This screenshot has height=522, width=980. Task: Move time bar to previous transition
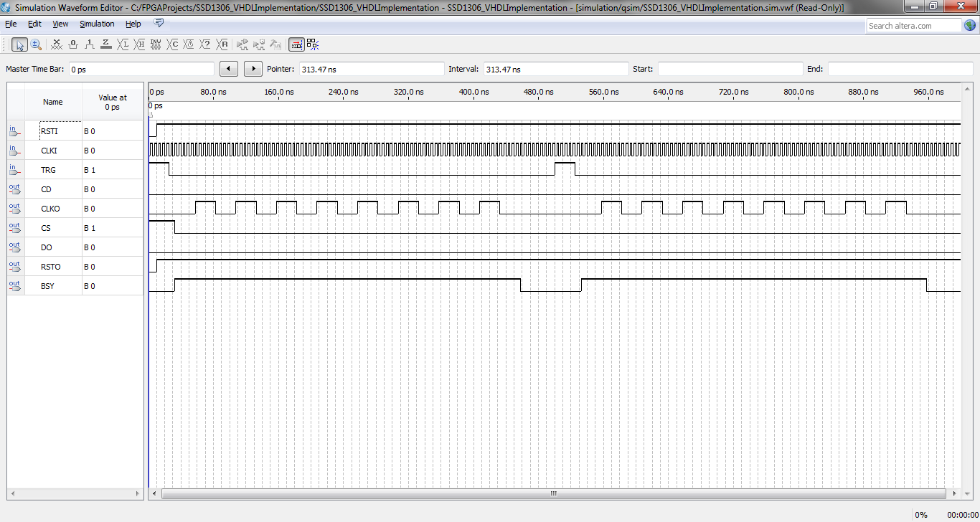pyautogui.click(x=229, y=69)
